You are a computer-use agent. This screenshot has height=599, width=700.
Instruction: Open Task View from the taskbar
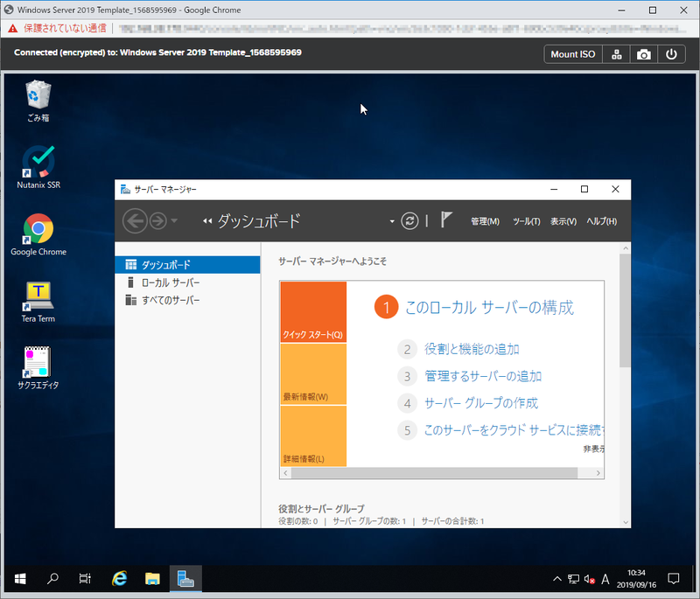click(x=85, y=579)
